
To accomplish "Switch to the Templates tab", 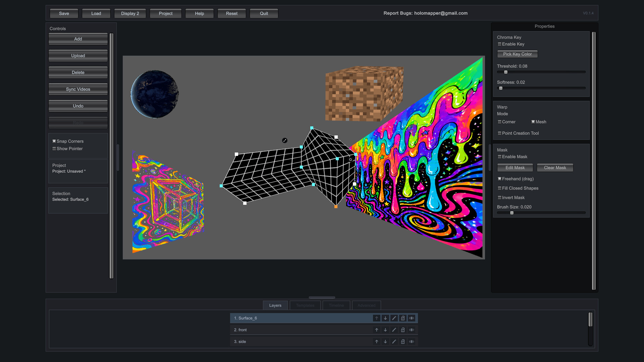I will click(x=305, y=305).
